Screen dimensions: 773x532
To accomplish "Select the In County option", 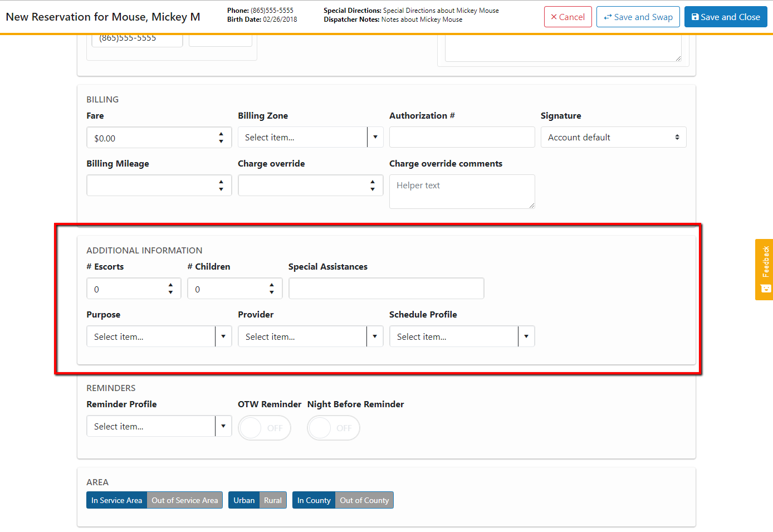I will pyautogui.click(x=314, y=500).
